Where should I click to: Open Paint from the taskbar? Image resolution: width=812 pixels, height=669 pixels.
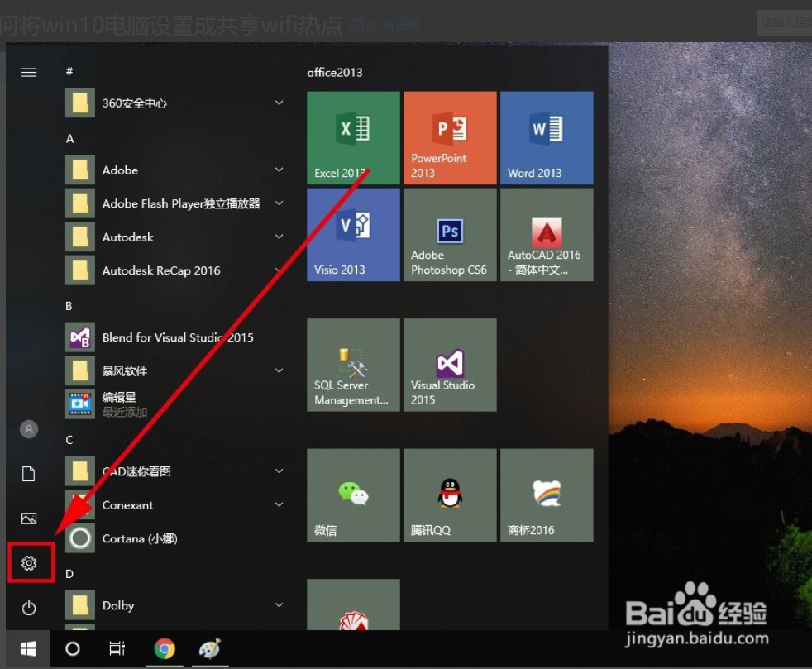pos(210,649)
